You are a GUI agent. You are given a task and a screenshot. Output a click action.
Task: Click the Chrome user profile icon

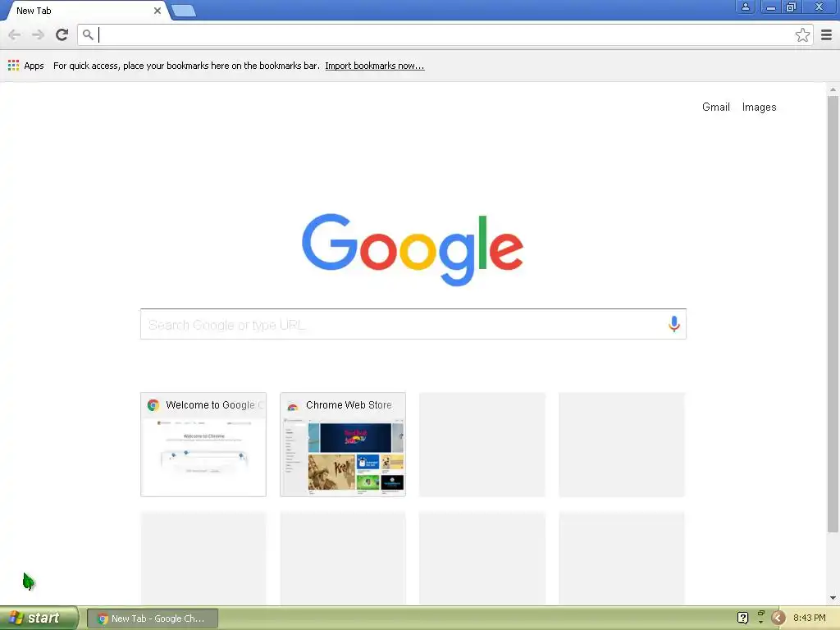(x=745, y=7)
